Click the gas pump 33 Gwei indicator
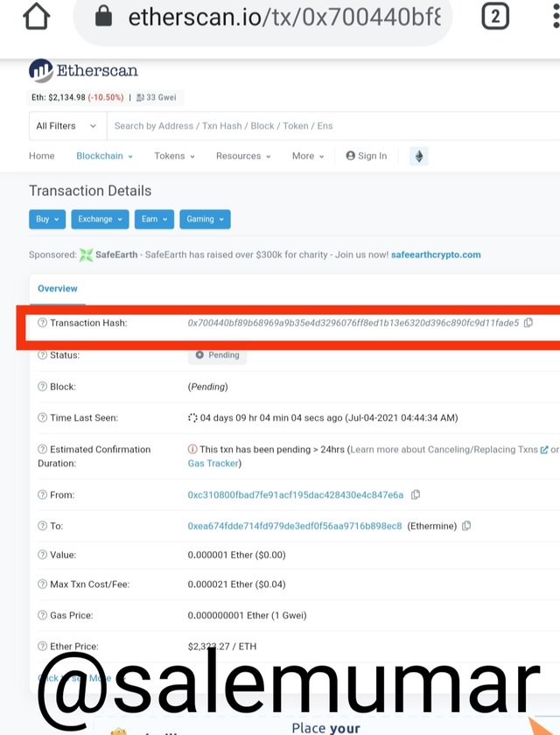This screenshot has width=560, height=735. (x=157, y=97)
